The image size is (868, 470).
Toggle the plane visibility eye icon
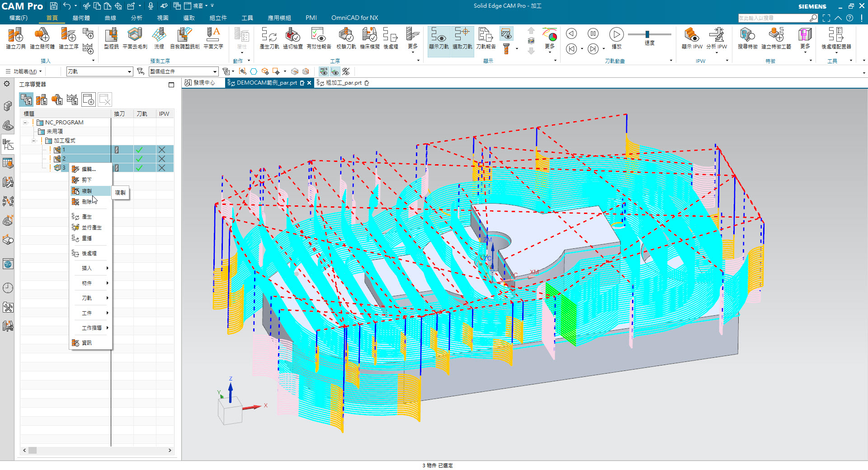click(x=335, y=71)
